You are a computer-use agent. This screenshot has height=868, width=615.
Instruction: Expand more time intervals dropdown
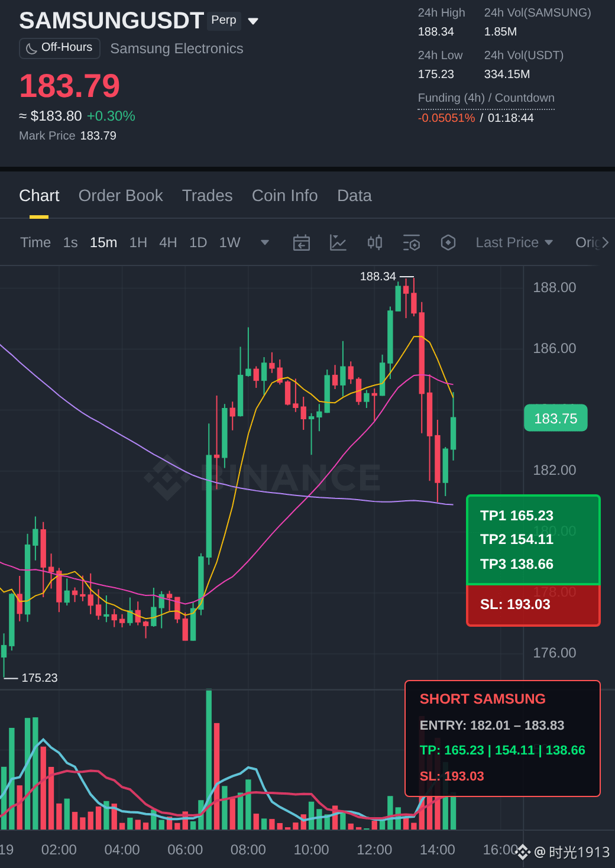(x=265, y=242)
